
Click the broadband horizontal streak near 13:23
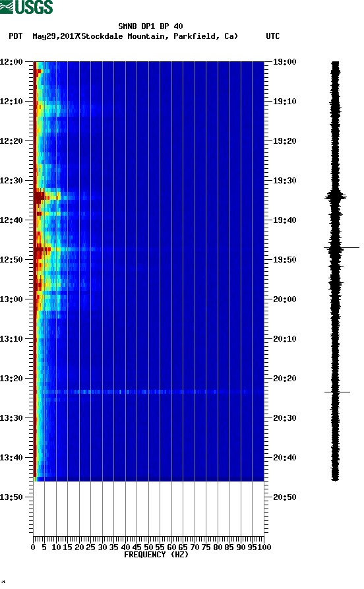[150, 392]
